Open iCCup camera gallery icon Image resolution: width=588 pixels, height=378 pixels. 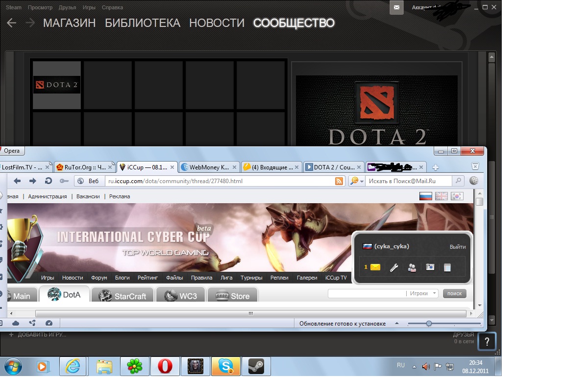(430, 267)
